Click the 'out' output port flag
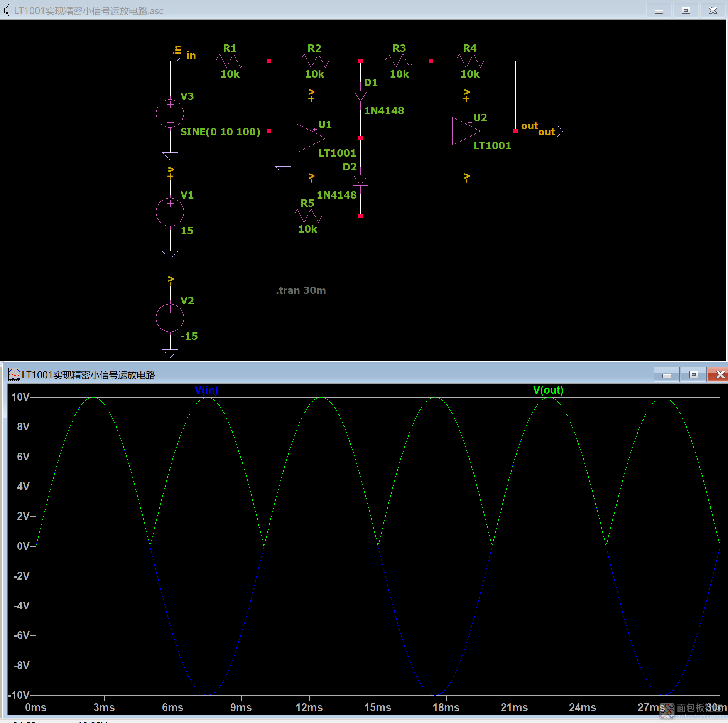The image size is (728, 723). point(550,131)
